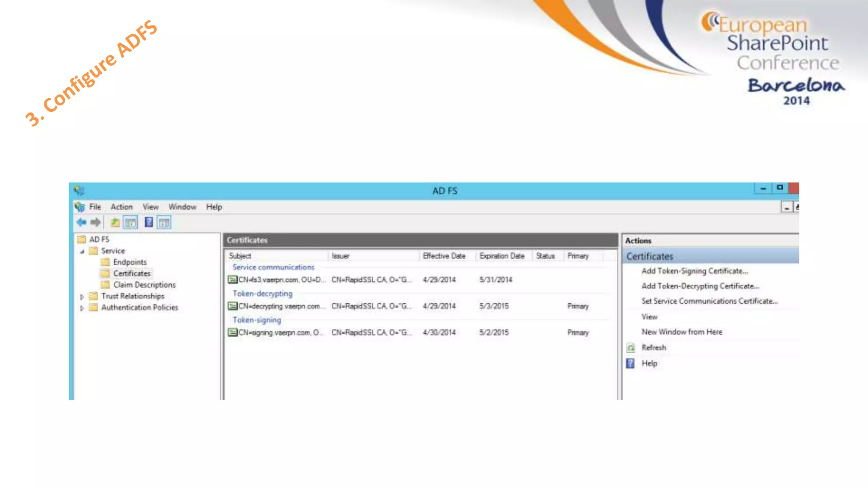Collapse the Service tree node
The width and height of the screenshot is (868, 488).
click(x=82, y=251)
